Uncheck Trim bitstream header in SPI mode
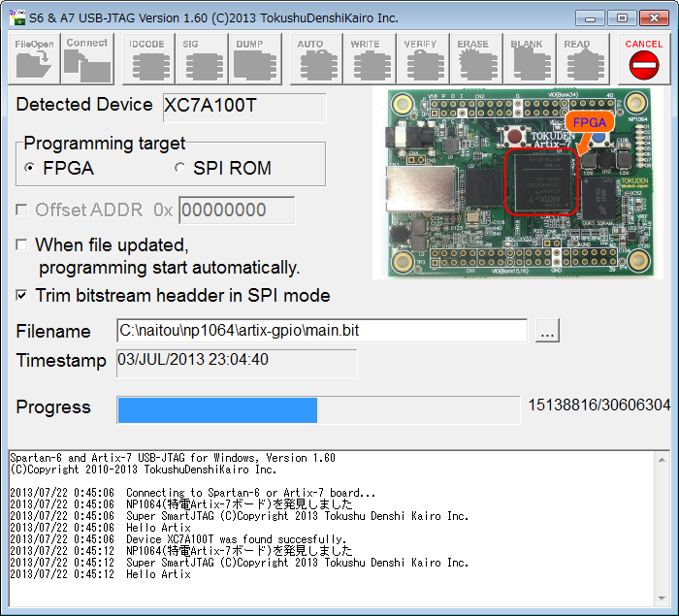This screenshot has height=616, width=679. coord(22,296)
